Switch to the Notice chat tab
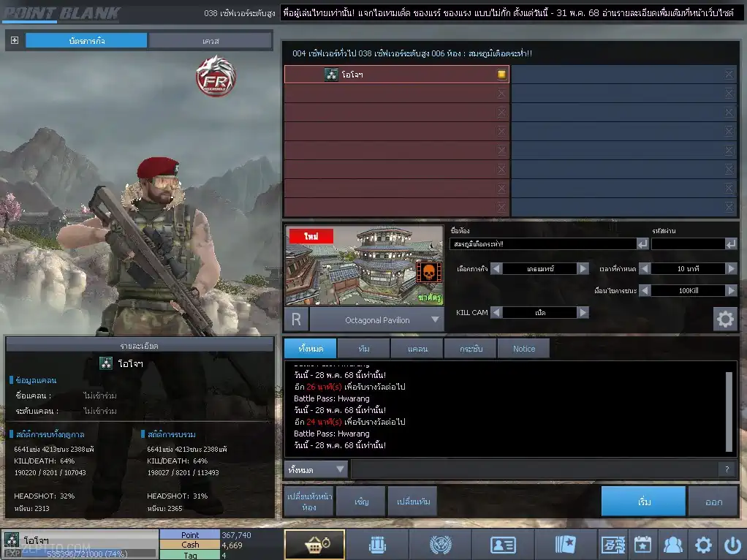Image resolution: width=747 pixels, height=560 pixels. [x=523, y=349]
